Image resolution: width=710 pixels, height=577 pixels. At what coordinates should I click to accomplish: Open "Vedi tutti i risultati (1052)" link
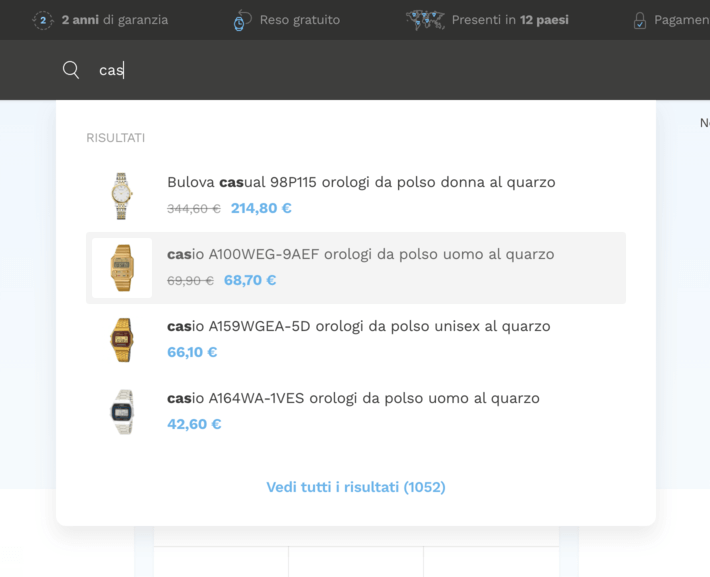point(356,487)
